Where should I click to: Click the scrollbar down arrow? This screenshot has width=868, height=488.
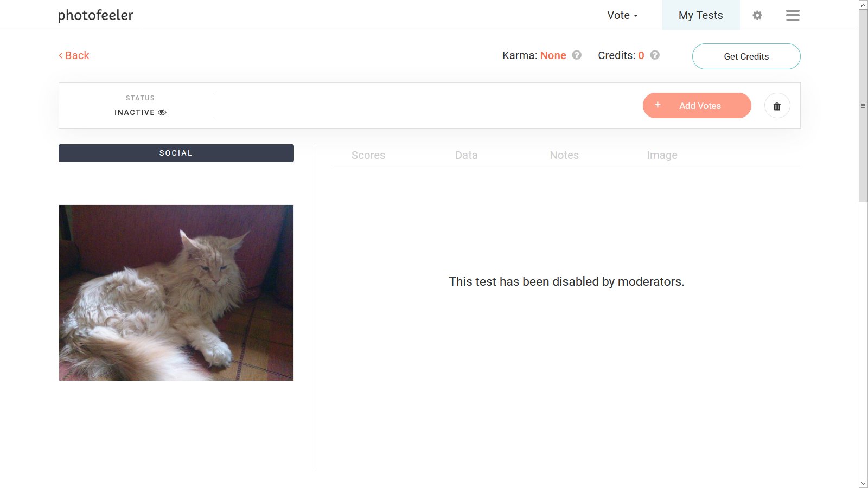coord(863,483)
